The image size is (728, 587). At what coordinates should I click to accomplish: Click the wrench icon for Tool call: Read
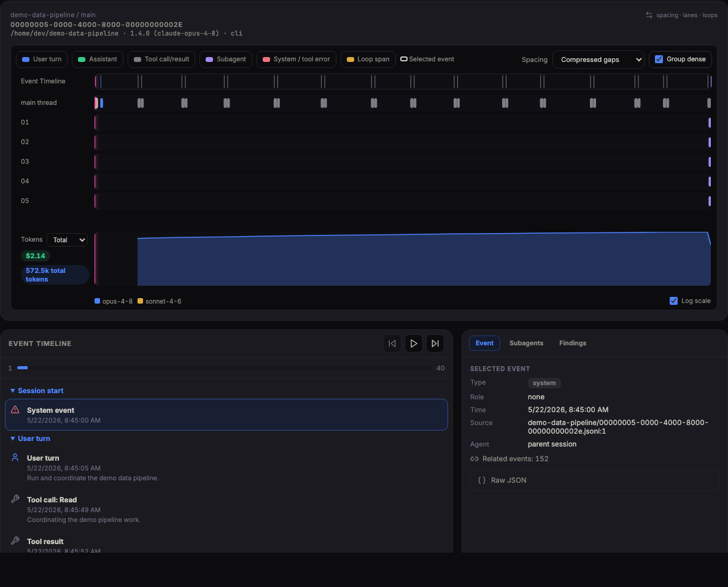coord(15,499)
